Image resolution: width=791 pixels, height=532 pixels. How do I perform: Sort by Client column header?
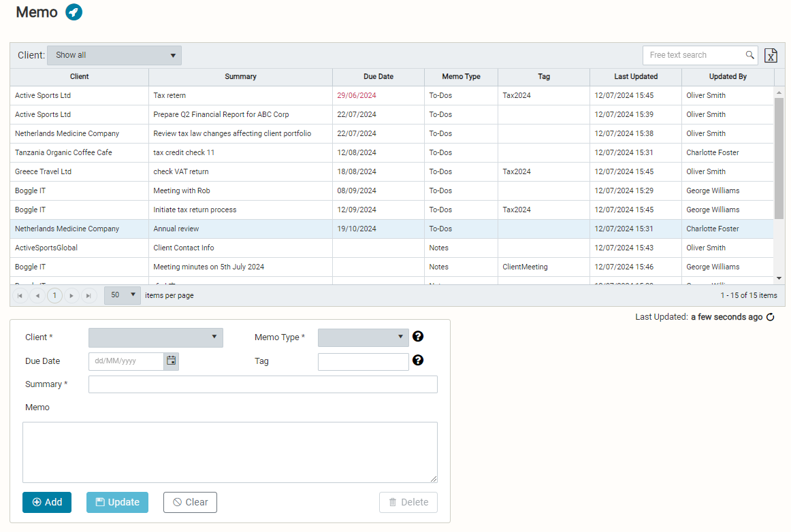(79, 77)
